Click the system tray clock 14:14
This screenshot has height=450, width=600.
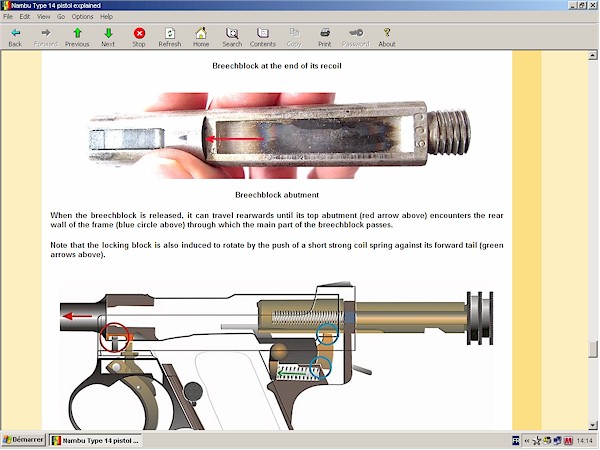(584, 441)
